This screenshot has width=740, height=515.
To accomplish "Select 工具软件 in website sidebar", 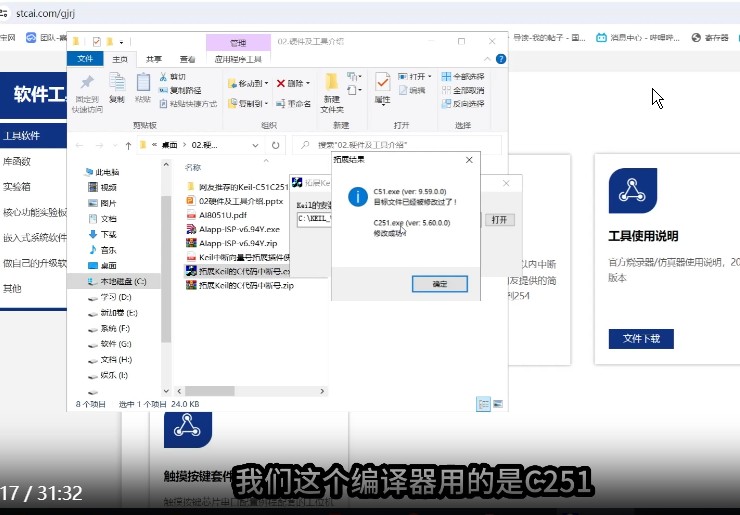I will coord(34,136).
